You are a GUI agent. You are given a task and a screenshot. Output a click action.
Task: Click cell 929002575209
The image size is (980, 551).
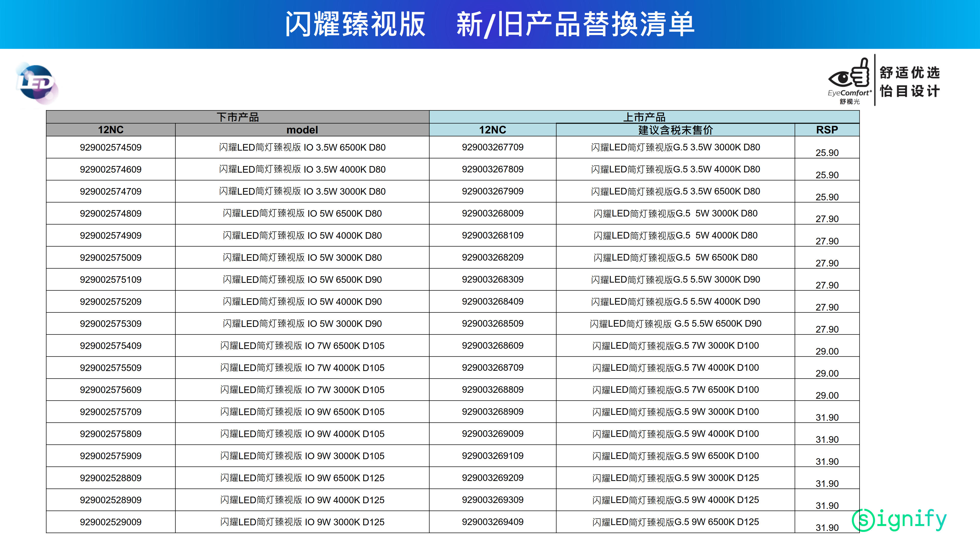(x=111, y=302)
